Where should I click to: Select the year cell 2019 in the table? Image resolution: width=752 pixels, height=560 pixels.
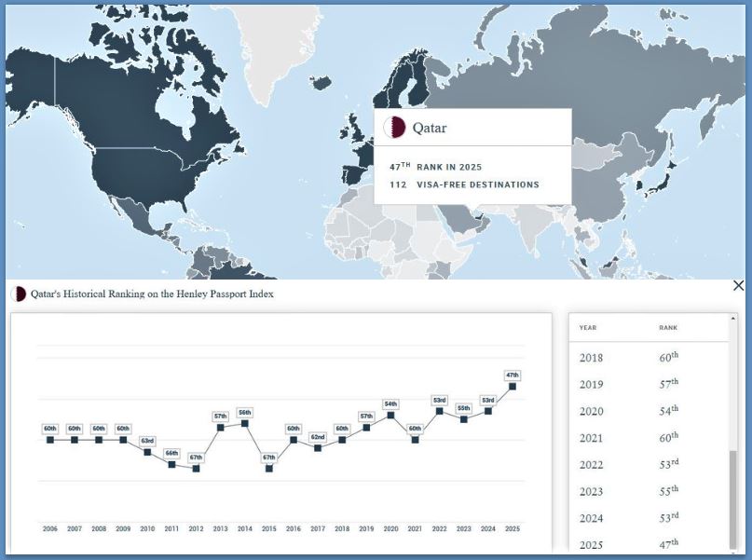pyautogui.click(x=591, y=385)
